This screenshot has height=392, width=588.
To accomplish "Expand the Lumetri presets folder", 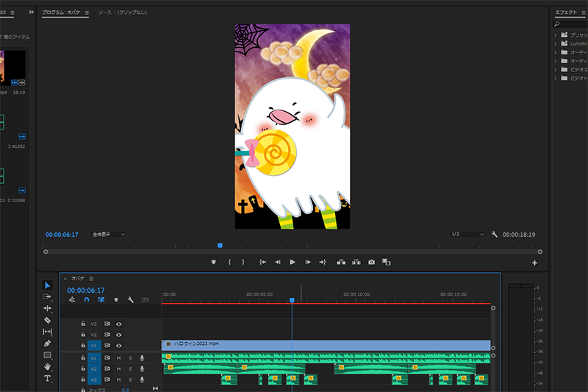I will point(555,43).
